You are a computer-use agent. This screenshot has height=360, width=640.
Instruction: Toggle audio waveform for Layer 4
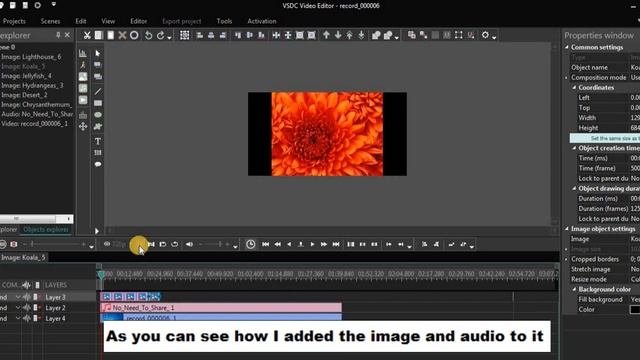[27, 318]
